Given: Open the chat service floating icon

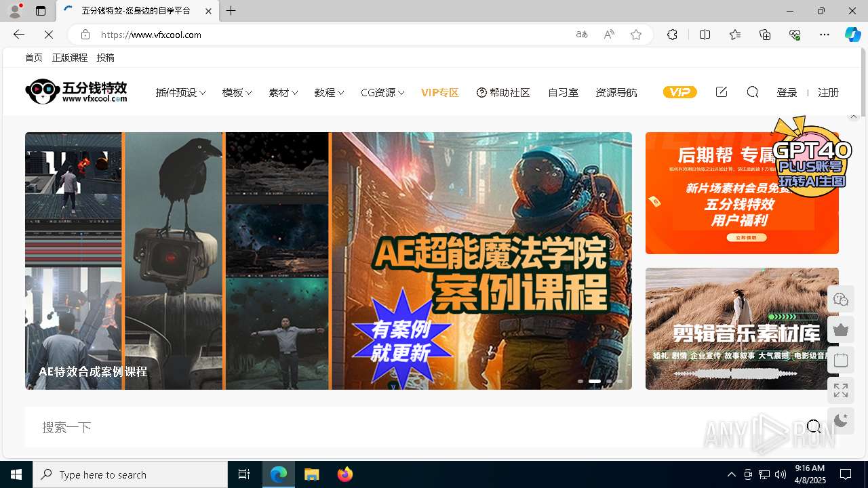Looking at the screenshot, I should click(841, 299).
